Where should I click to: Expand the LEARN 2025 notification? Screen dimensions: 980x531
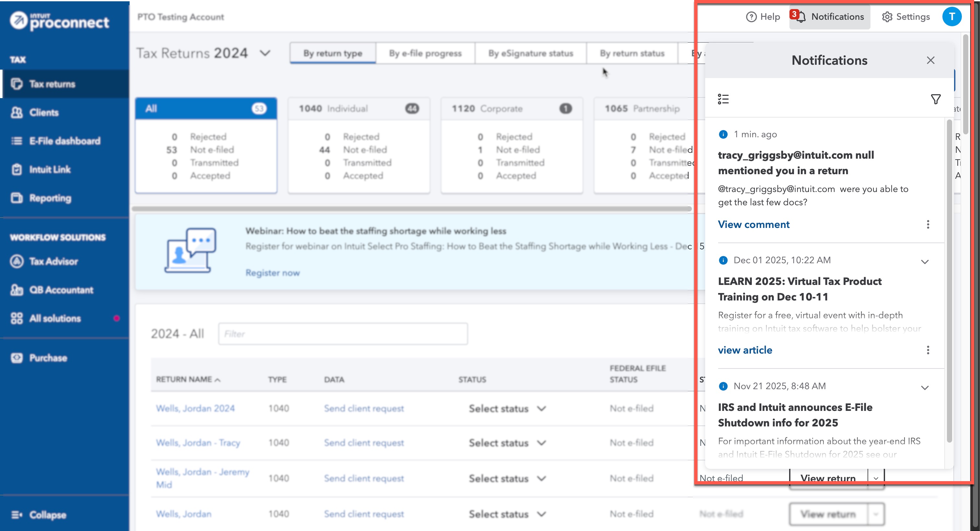[x=925, y=262]
